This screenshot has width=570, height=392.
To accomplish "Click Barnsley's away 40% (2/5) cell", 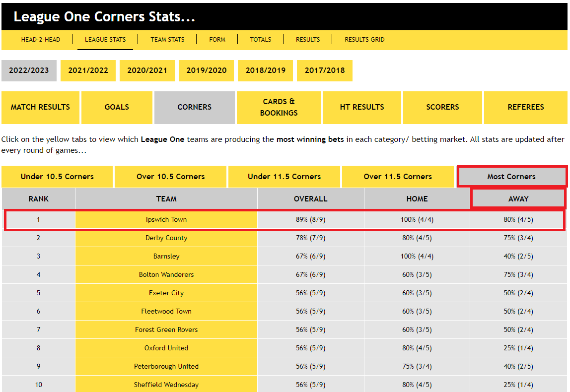I will pyautogui.click(x=518, y=257).
